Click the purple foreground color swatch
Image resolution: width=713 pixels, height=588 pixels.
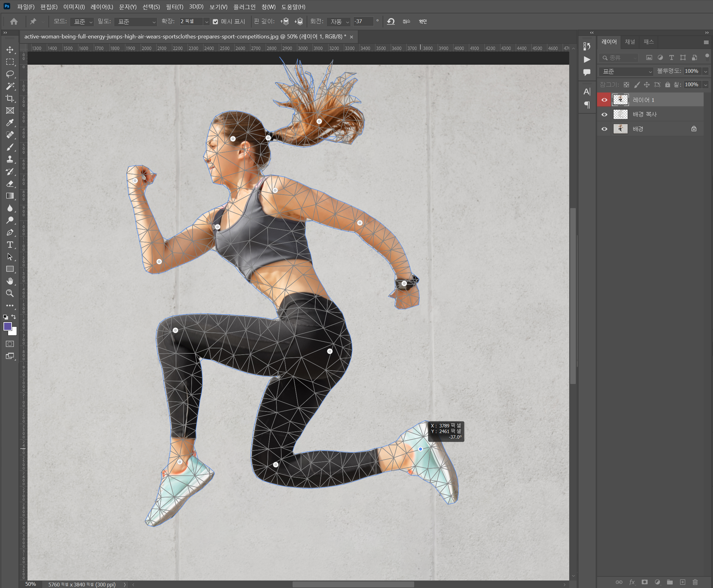[8, 326]
